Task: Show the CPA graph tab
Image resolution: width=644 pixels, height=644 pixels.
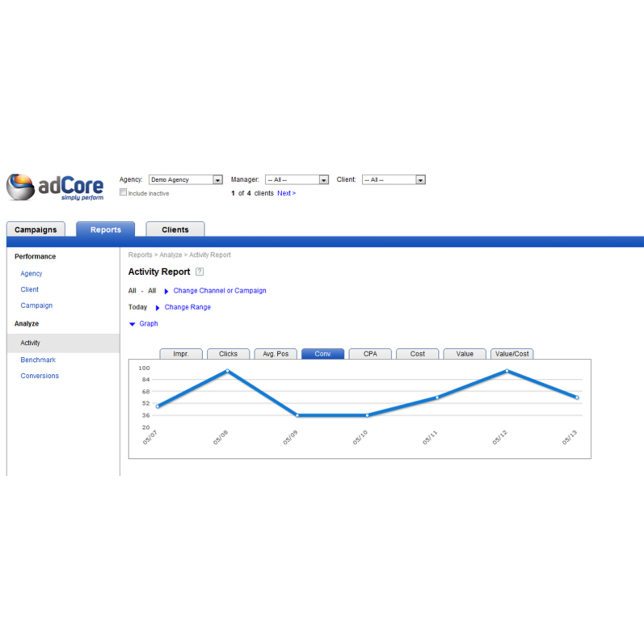Action: pyautogui.click(x=370, y=354)
